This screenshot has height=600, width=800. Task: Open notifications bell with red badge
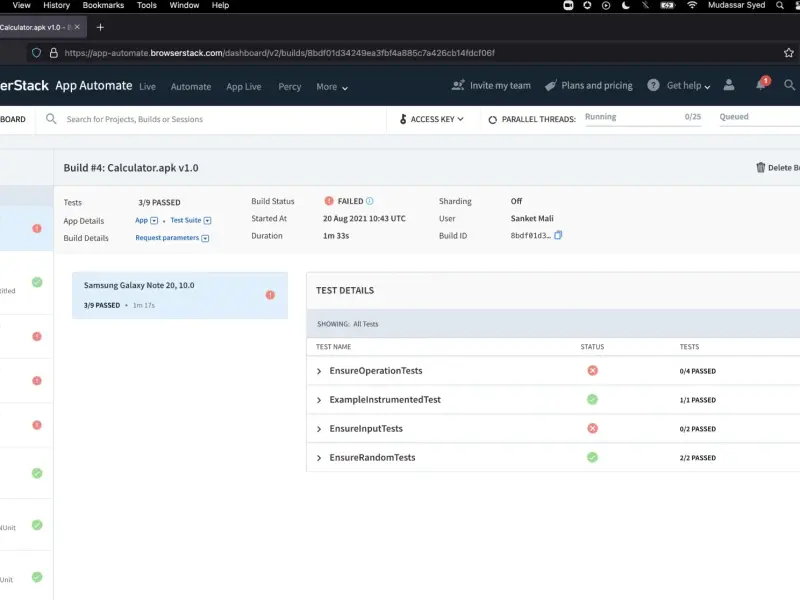[762, 84]
